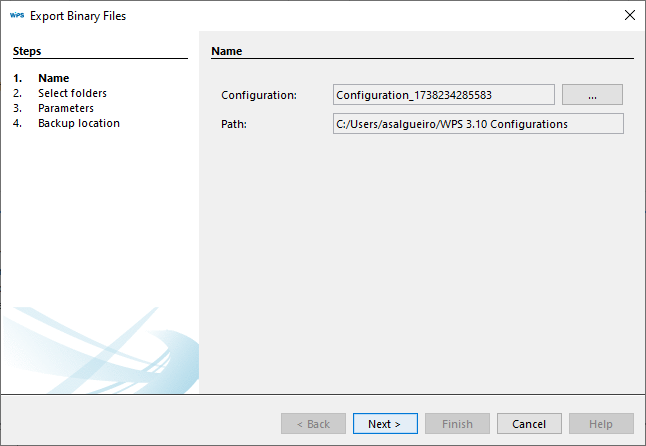Jump to the Backup location step
646x446 pixels.
coord(79,123)
